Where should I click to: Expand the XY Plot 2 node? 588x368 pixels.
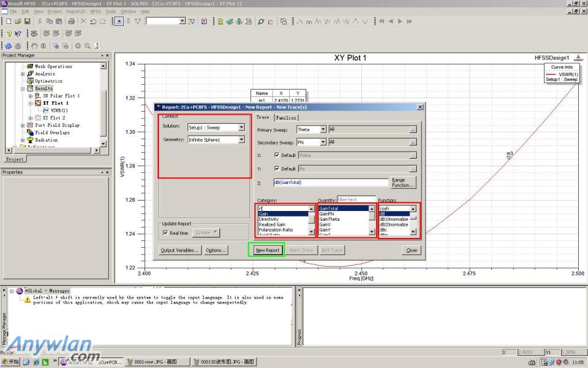tap(31, 118)
